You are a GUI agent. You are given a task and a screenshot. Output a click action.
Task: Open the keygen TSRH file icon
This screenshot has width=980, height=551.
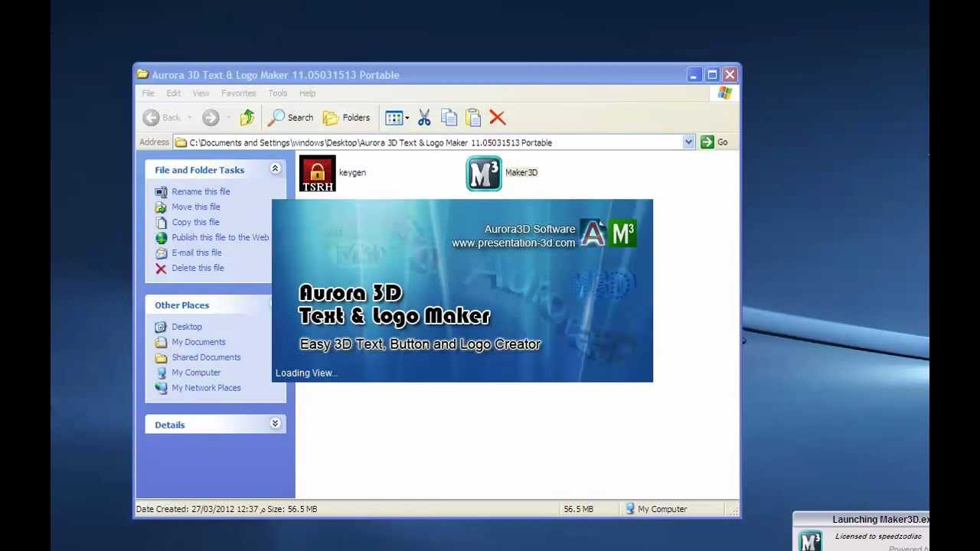(x=317, y=173)
